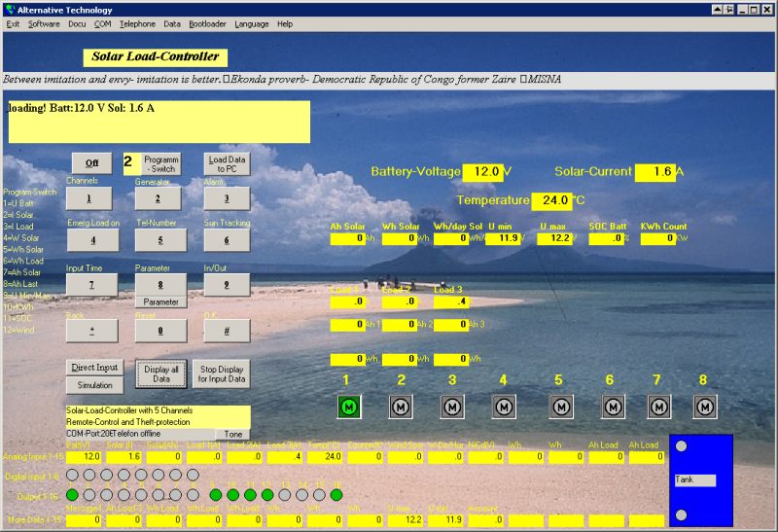
Task: Click the motor icon under channel 6
Action: (x=613, y=407)
